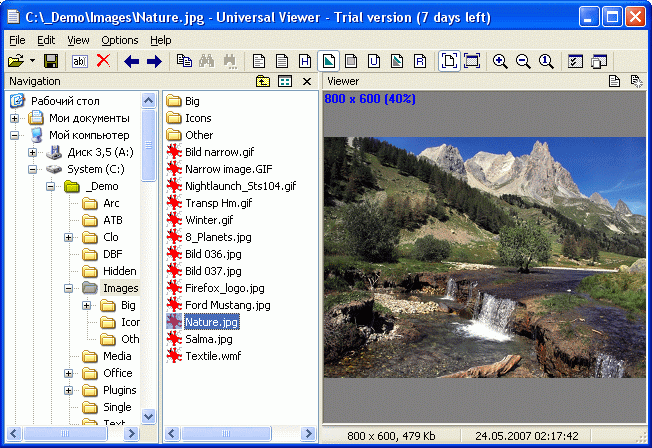Image resolution: width=652 pixels, height=448 pixels.
Task: Switch to Hex view mode (H icon)
Action: [305, 61]
